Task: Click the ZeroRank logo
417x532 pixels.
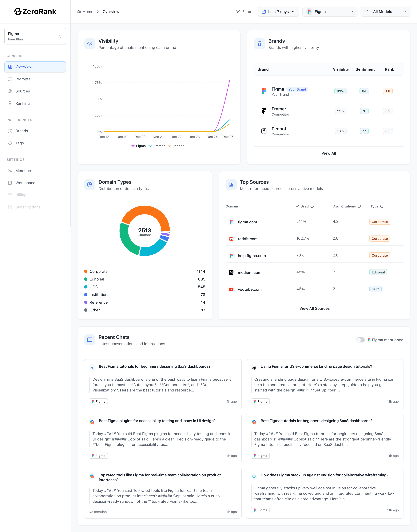Action: [35, 11]
